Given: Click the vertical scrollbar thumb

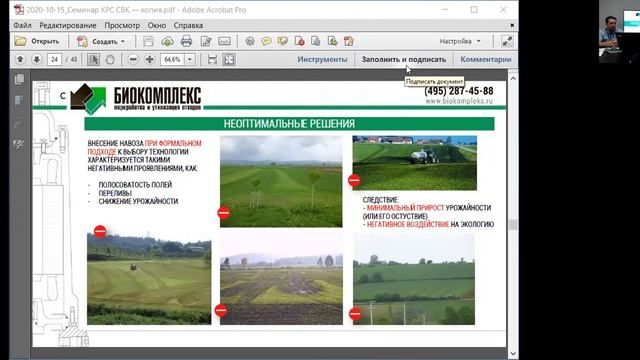Looking at the screenshot, I should click(513, 225).
